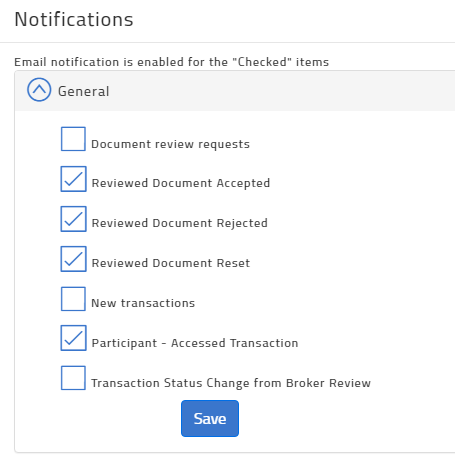Tick the New transactions checkbox
This screenshot has width=455, height=458.
pos(73,299)
